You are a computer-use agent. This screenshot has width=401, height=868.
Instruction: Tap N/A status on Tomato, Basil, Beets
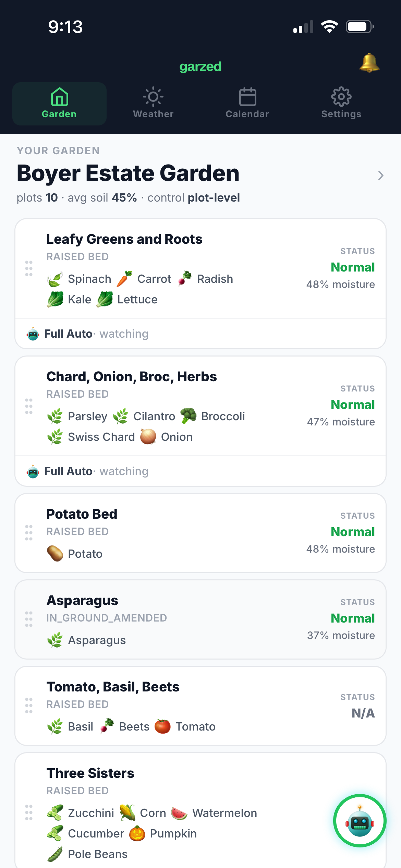tap(363, 713)
